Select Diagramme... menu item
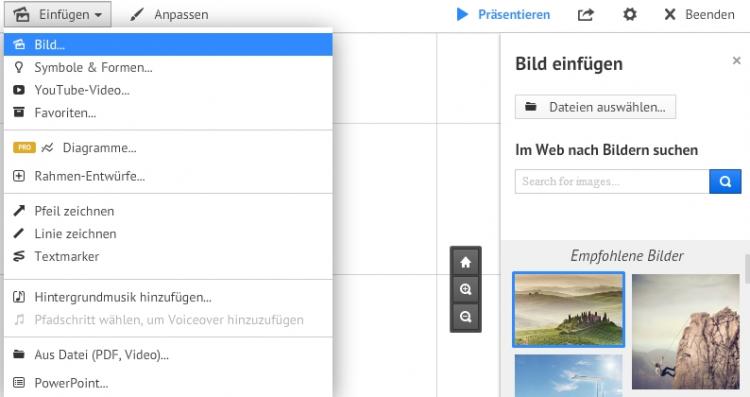This screenshot has width=750, height=397. [x=168, y=148]
